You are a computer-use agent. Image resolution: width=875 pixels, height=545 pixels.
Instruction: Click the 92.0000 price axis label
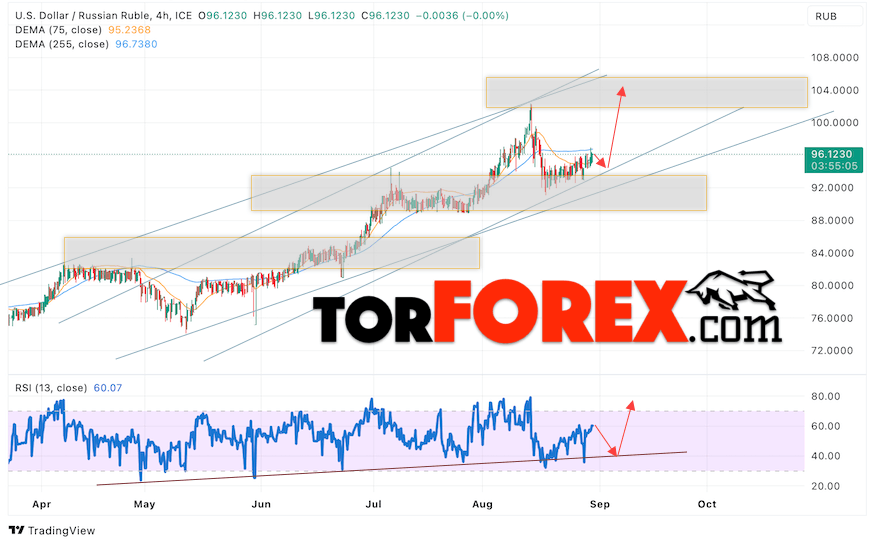[x=833, y=188]
